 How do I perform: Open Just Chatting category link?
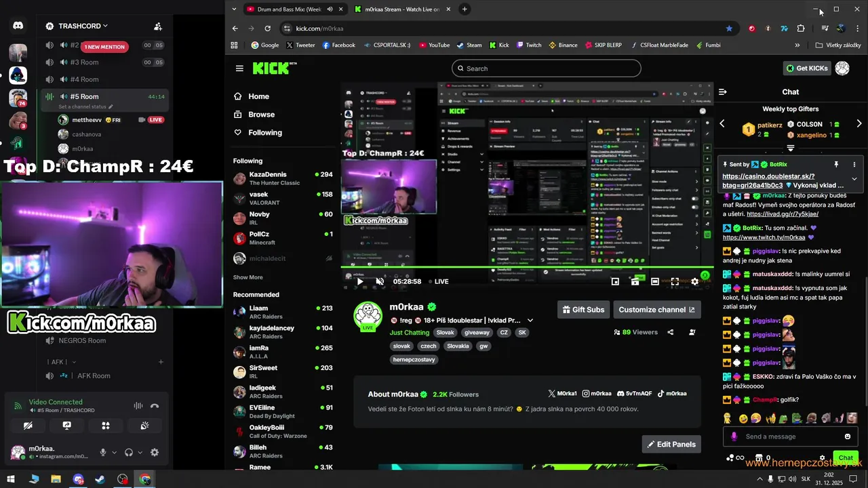[x=410, y=333]
